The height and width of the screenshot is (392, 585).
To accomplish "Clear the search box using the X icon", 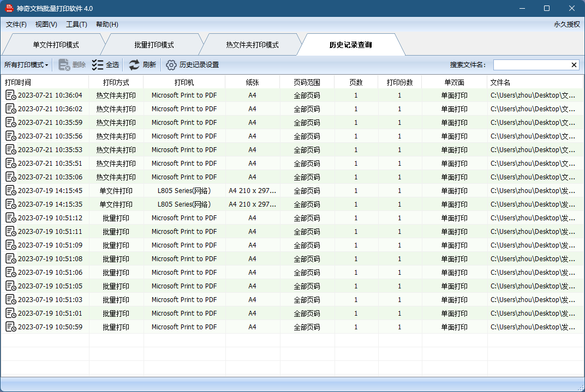I will (575, 65).
